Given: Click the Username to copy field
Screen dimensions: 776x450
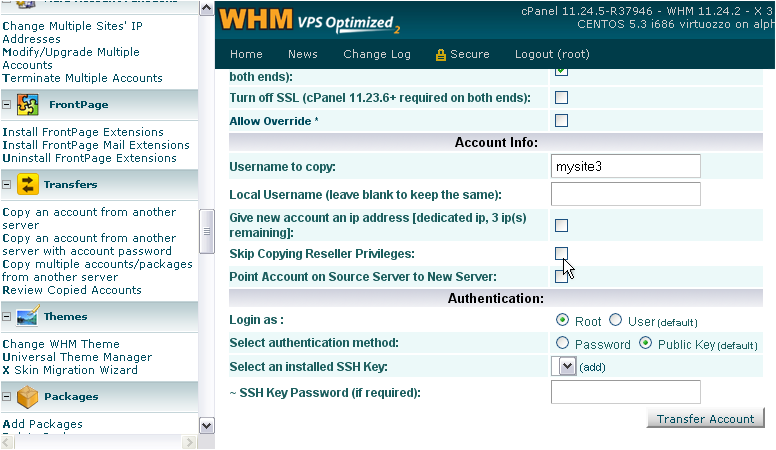Looking at the screenshot, I should 626,166.
